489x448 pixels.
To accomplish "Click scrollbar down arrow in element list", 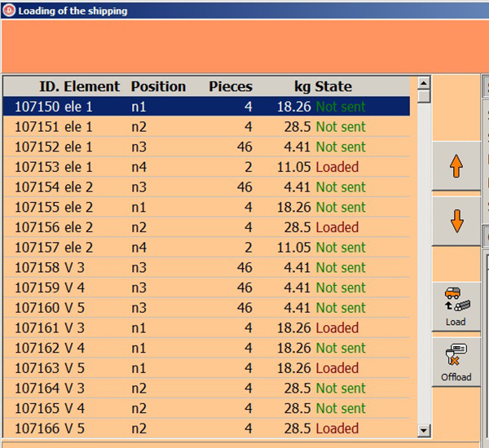I will [x=424, y=431].
